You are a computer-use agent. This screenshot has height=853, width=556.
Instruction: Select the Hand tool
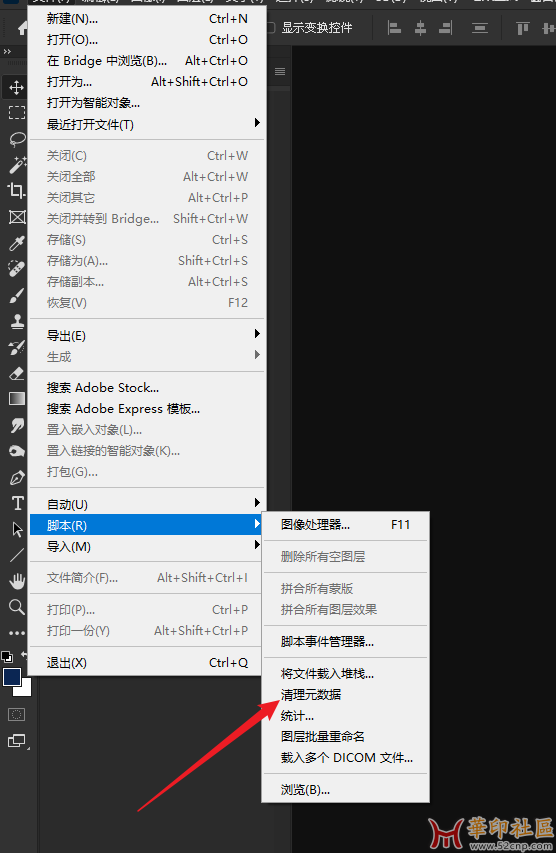[x=17, y=581]
